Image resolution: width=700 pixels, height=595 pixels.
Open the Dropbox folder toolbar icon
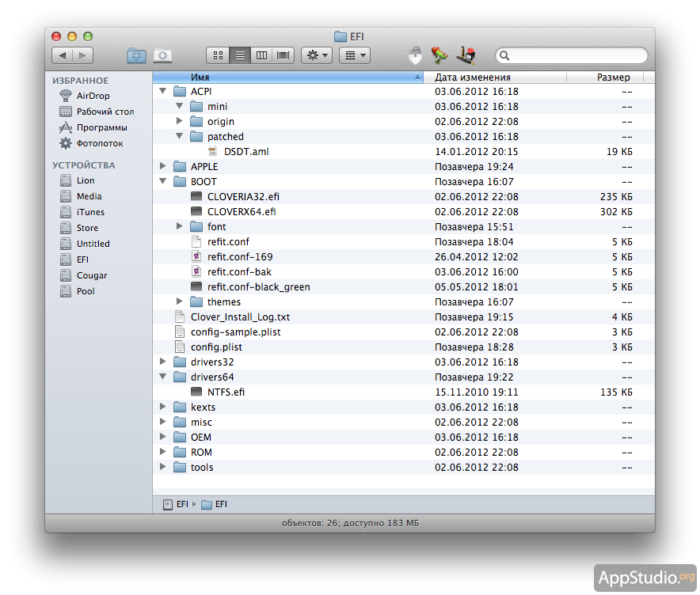pyautogui.click(x=136, y=55)
